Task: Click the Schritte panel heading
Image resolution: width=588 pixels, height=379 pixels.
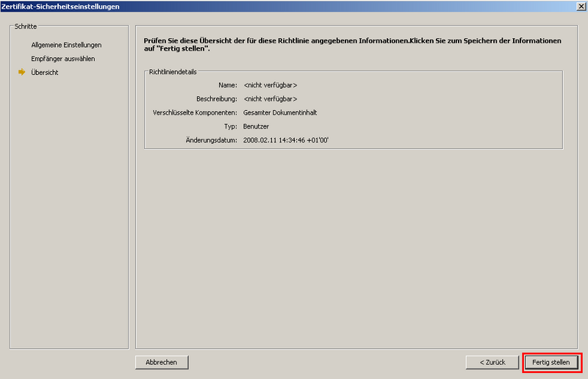Action: pyautogui.click(x=26, y=26)
